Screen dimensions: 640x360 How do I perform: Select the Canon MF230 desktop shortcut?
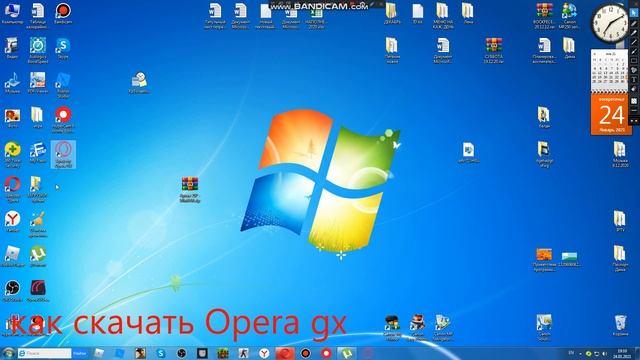pos(570,16)
